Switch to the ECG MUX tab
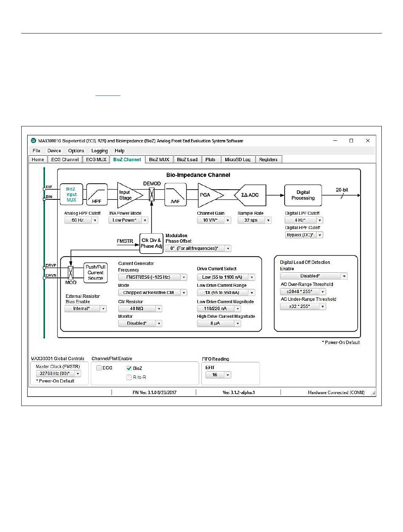The height and width of the screenshot is (532, 403). pyautogui.click(x=96, y=160)
